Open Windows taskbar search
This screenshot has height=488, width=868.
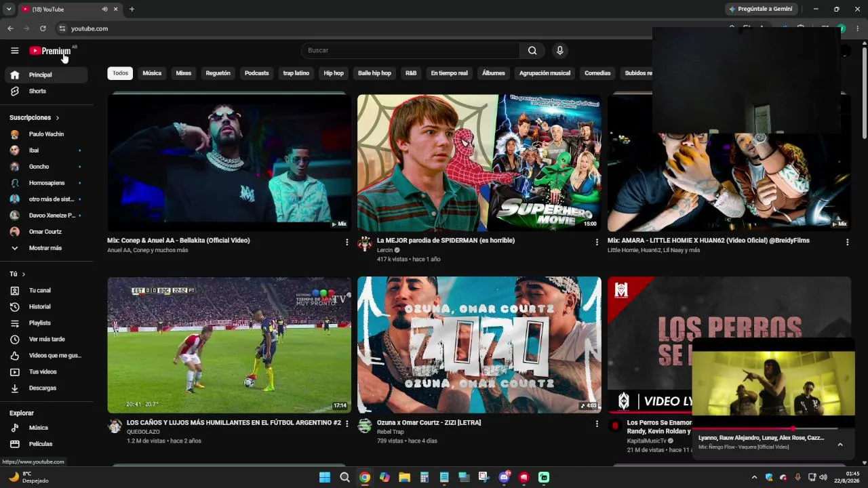pyautogui.click(x=344, y=477)
